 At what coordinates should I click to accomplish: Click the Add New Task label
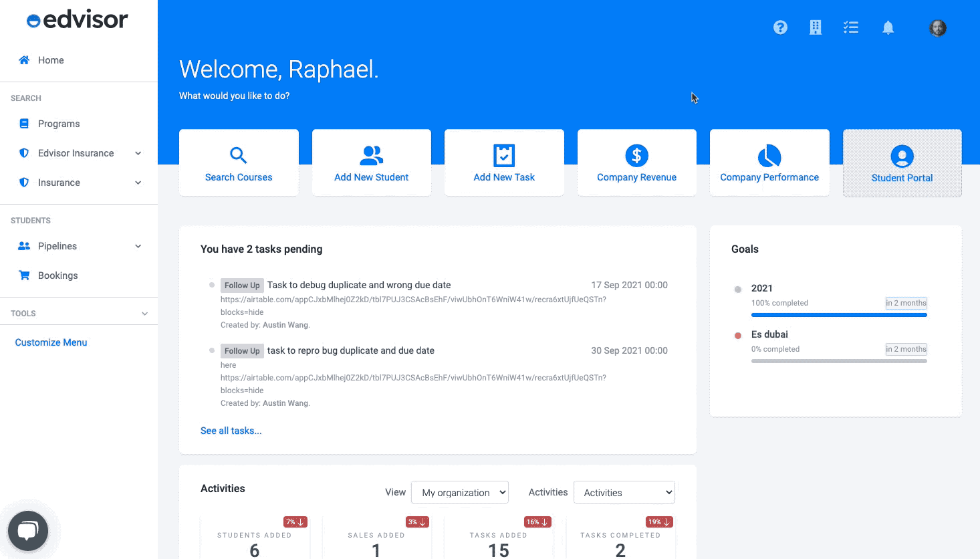(504, 177)
